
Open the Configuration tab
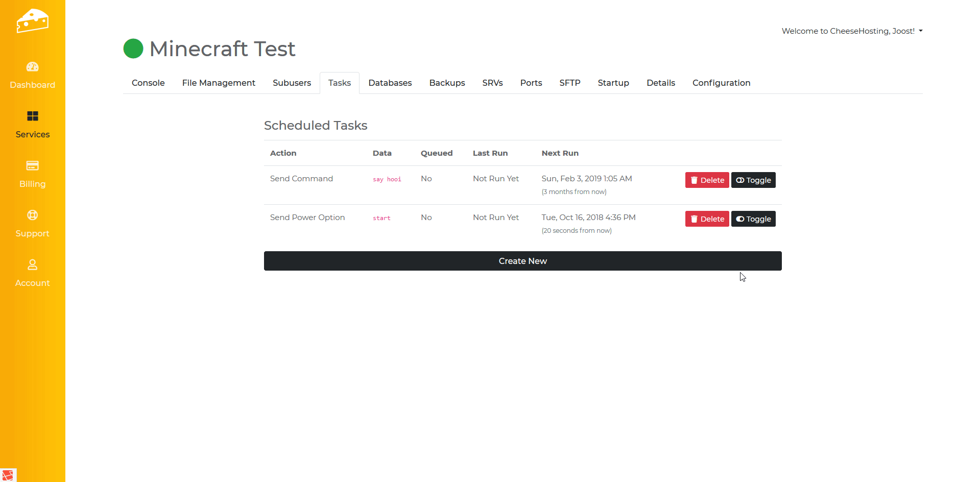point(721,83)
